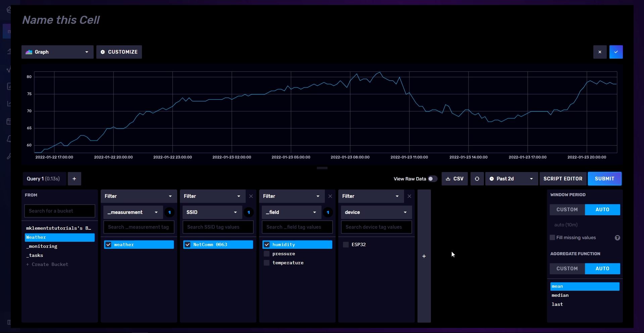This screenshot has height=333, width=644.
Task: Dismiss the cell editor with X button
Action: [600, 52]
